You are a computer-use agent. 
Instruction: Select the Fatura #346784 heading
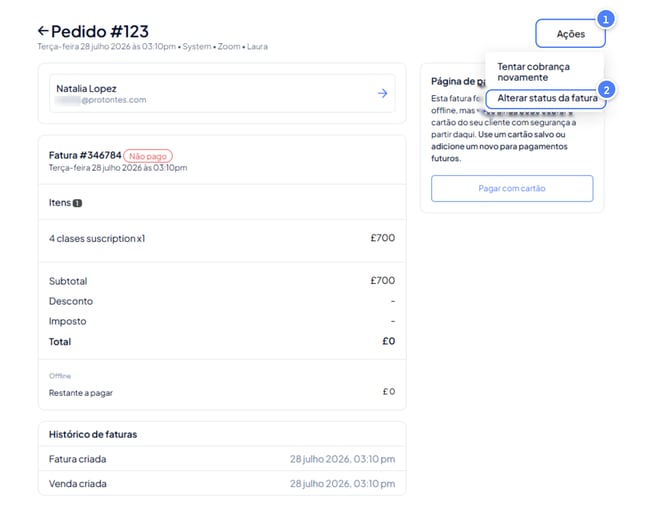(x=85, y=155)
